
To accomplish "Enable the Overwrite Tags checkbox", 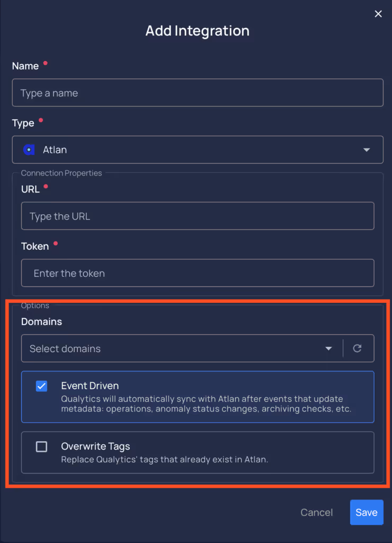I will pos(41,446).
